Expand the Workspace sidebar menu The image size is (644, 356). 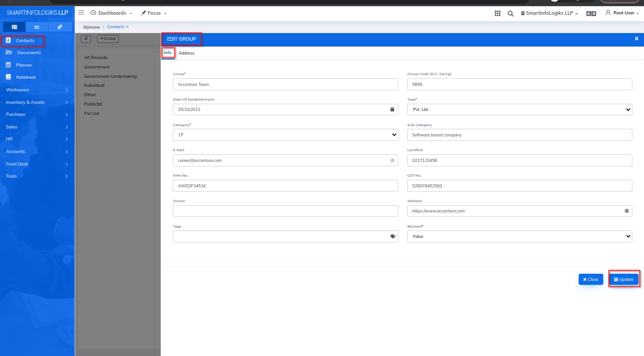click(x=37, y=90)
